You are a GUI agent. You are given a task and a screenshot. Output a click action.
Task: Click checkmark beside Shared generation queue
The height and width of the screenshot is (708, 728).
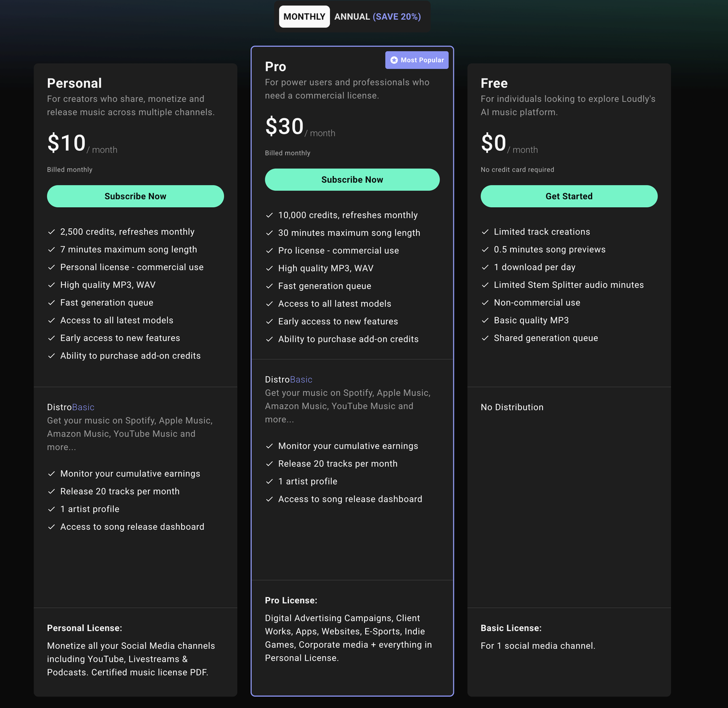point(485,338)
